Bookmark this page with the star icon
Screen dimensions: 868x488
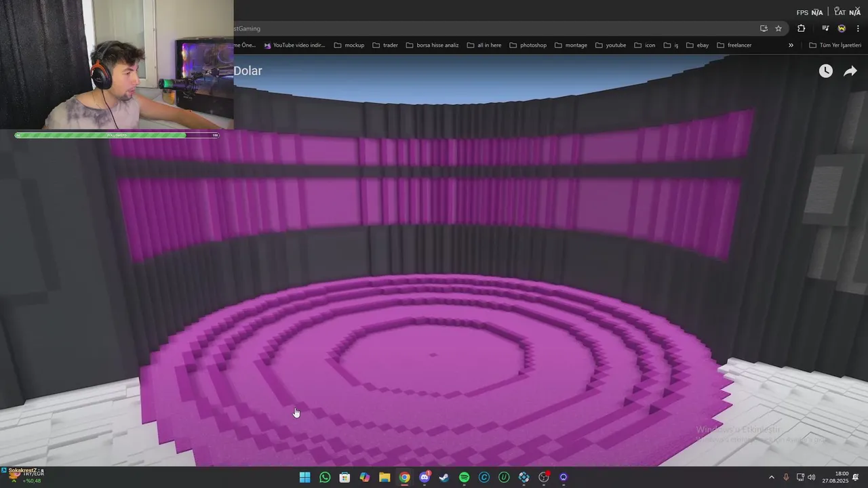click(x=778, y=28)
